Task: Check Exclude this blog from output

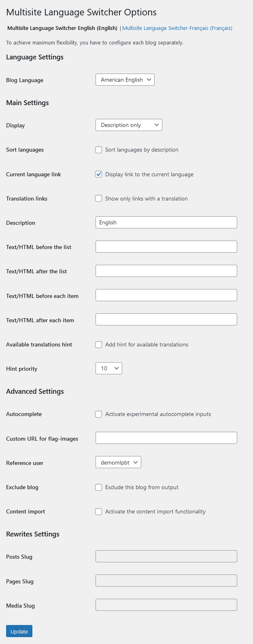Action: (x=99, y=488)
